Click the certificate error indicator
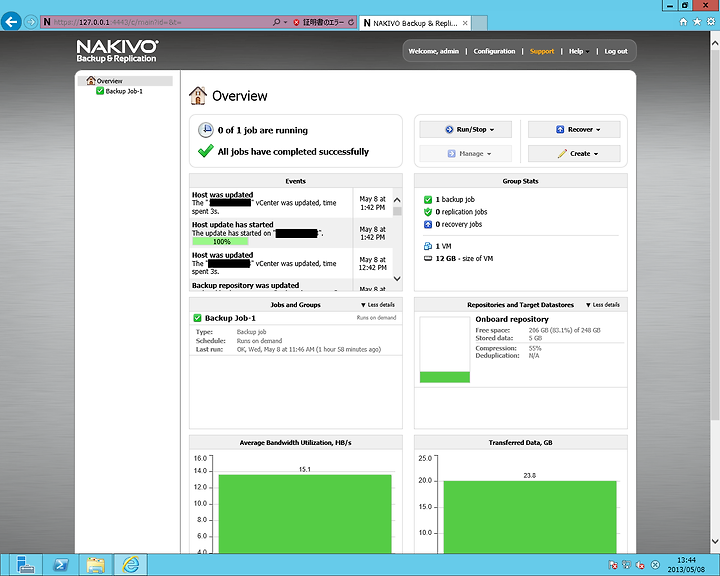 tap(318, 22)
